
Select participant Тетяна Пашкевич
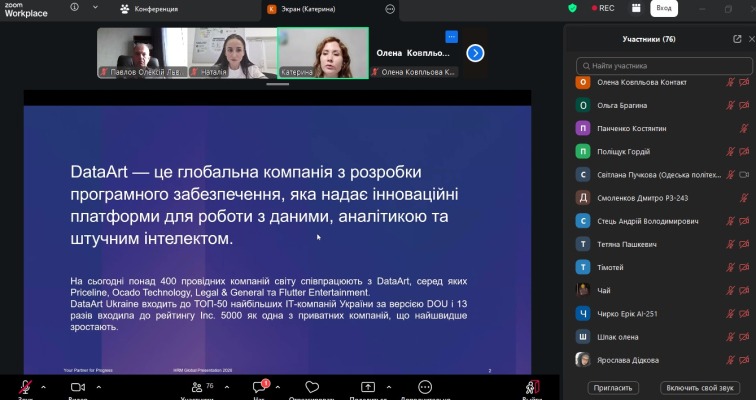tap(661, 244)
